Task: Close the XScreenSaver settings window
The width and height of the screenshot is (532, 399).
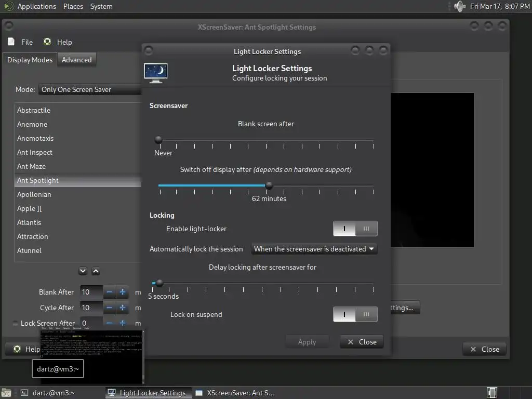Action: tap(485, 349)
